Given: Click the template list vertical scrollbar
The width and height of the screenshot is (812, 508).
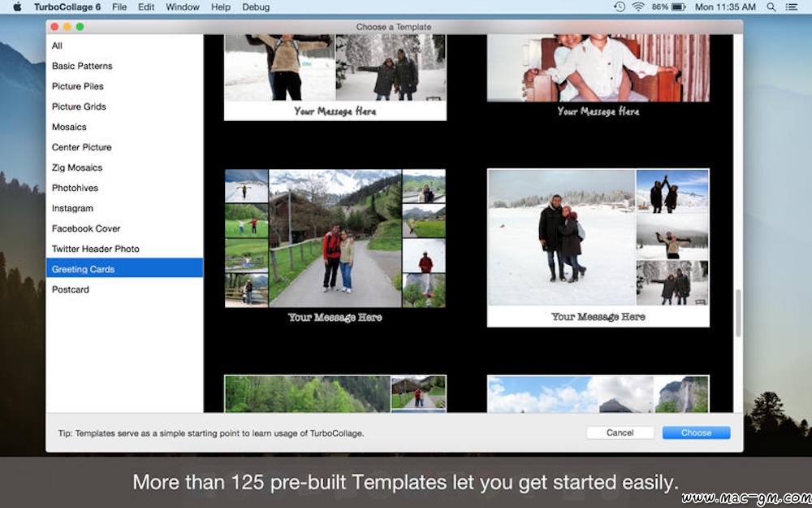Looking at the screenshot, I should (738, 313).
